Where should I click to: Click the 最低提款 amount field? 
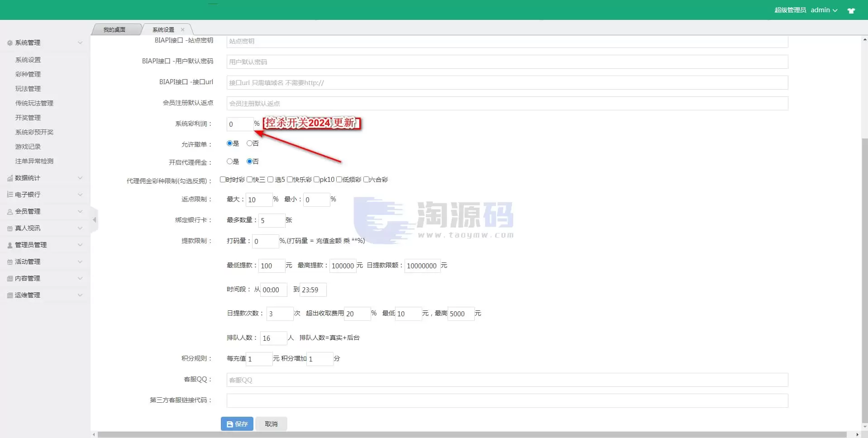point(272,266)
